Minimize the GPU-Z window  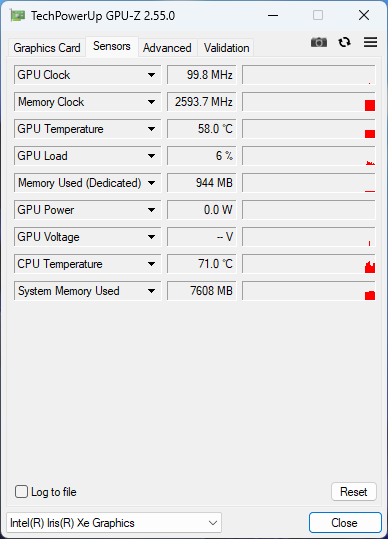(273, 15)
